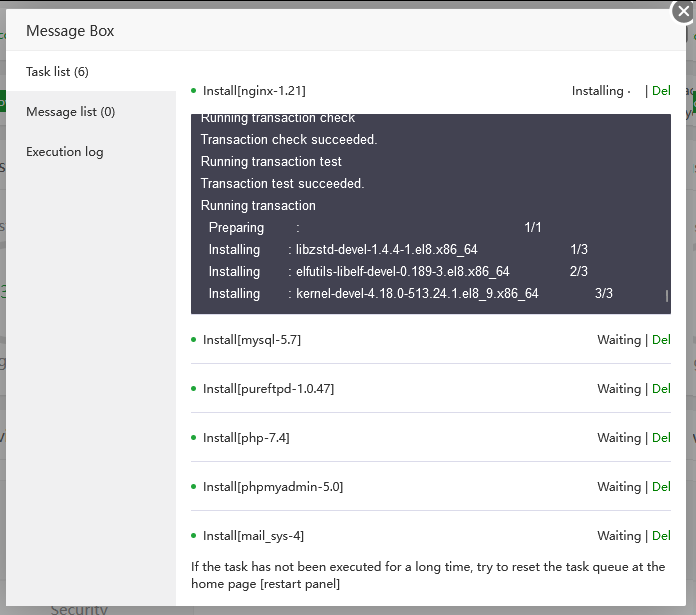The width and height of the screenshot is (696, 615).
Task: Switch to the Message list tab
Action: pos(70,112)
